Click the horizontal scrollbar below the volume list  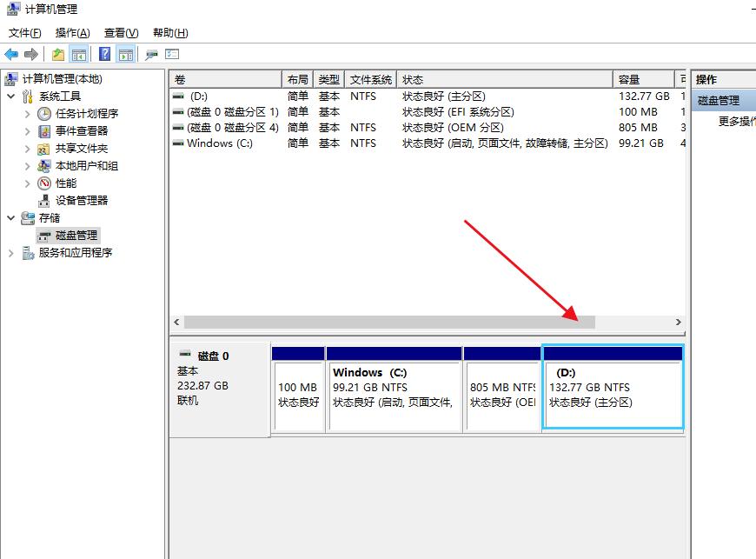(x=391, y=321)
